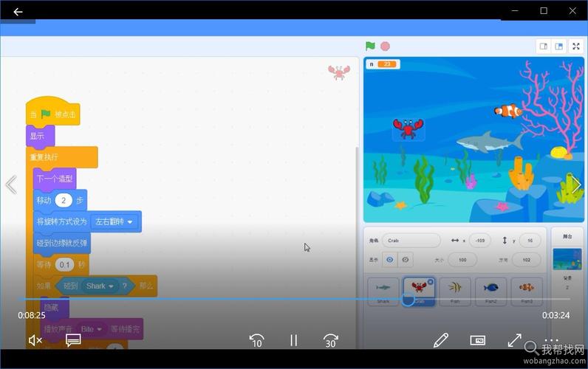
Task: Click the y coordinate field showing 16
Action: pos(530,241)
